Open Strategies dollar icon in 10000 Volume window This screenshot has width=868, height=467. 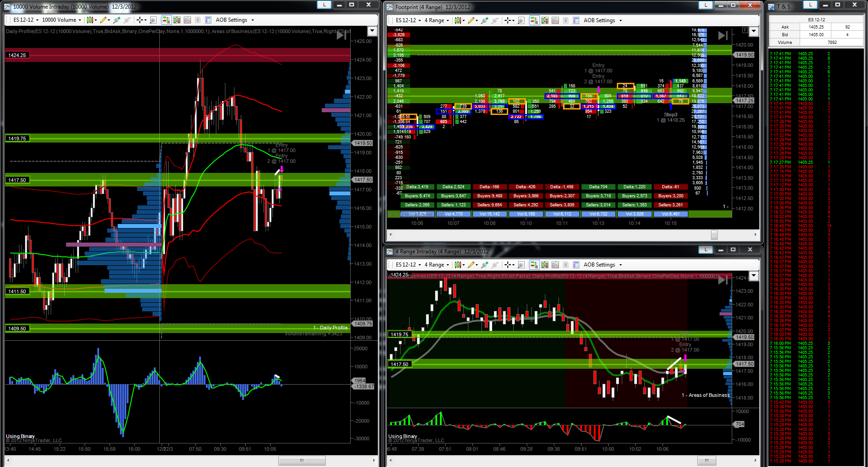point(197,20)
